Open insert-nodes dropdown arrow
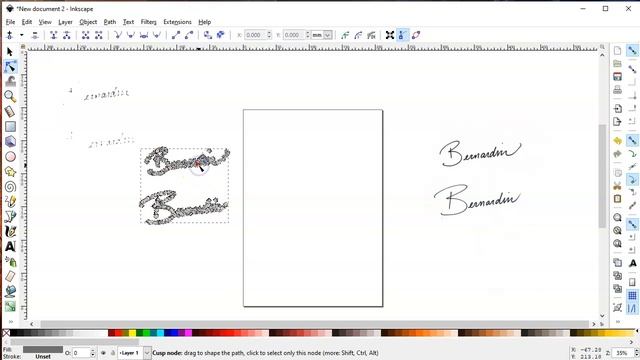This screenshot has height=360, width=640. [x=22, y=35]
